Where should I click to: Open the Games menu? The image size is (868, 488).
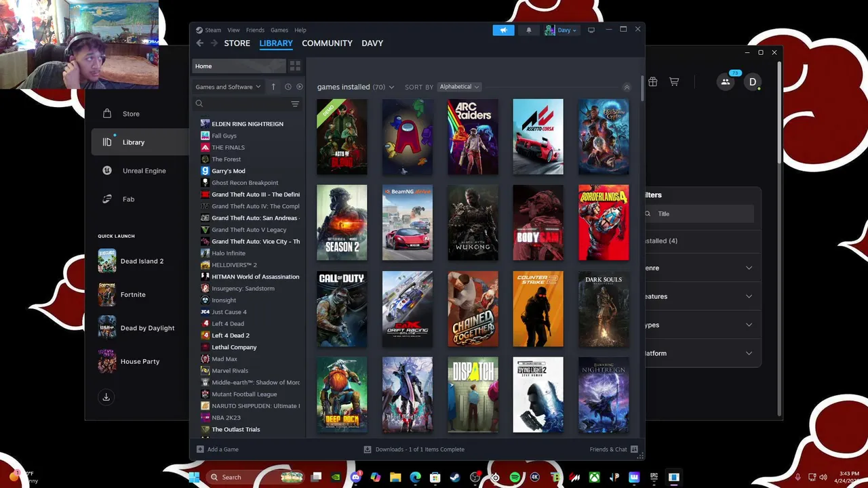click(279, 30)
